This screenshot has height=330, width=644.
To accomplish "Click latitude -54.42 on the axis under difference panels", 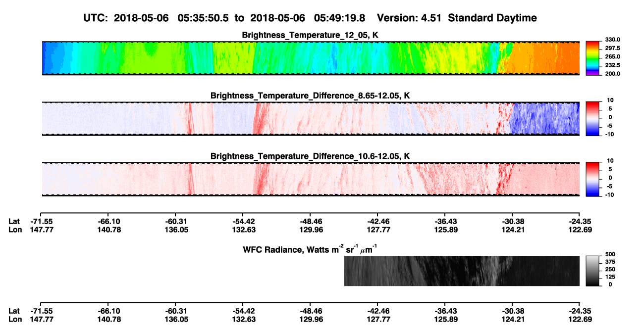I will (x=243, y=222).
